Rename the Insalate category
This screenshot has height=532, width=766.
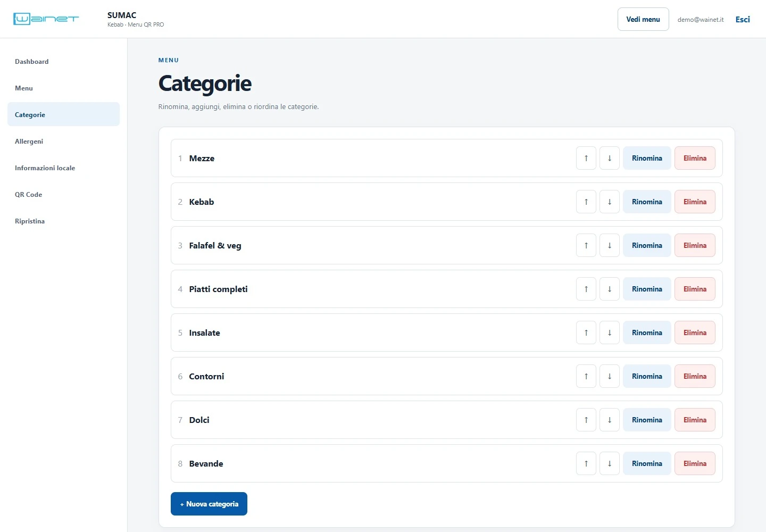coord(647,332)
